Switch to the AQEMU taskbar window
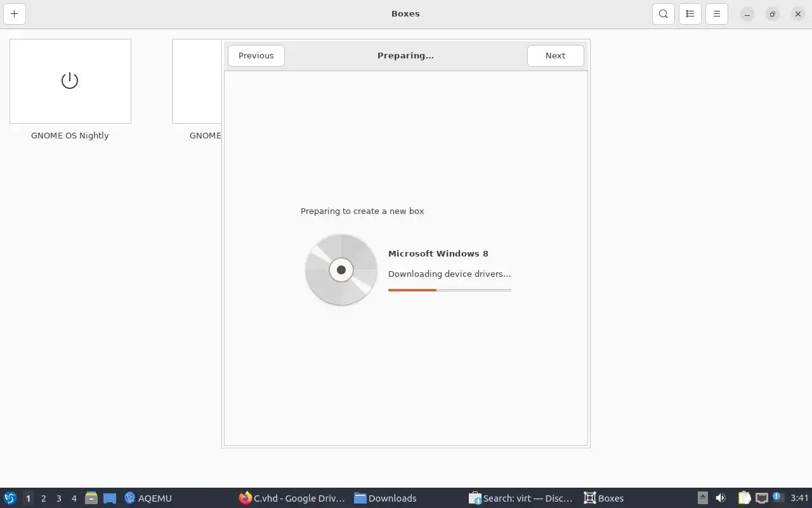Screen dimensions: 812x508 [148, 498]
